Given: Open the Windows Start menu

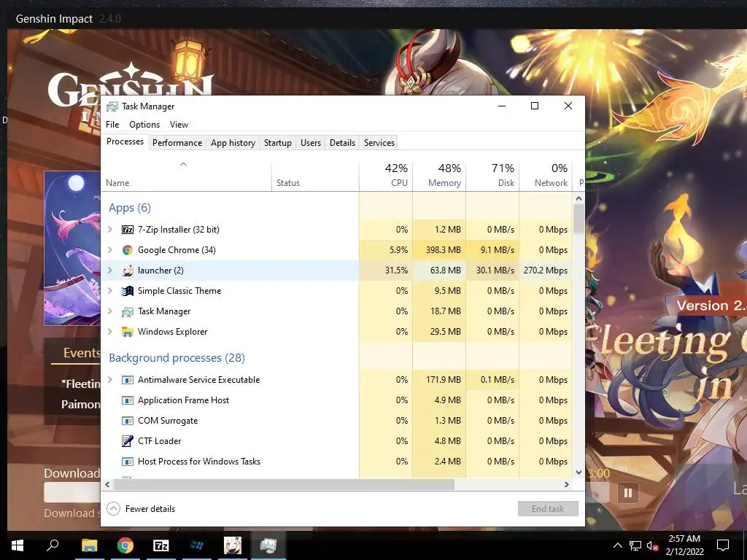Looking at the screenshot, I should pyautogui.click(x=18, y=545).
